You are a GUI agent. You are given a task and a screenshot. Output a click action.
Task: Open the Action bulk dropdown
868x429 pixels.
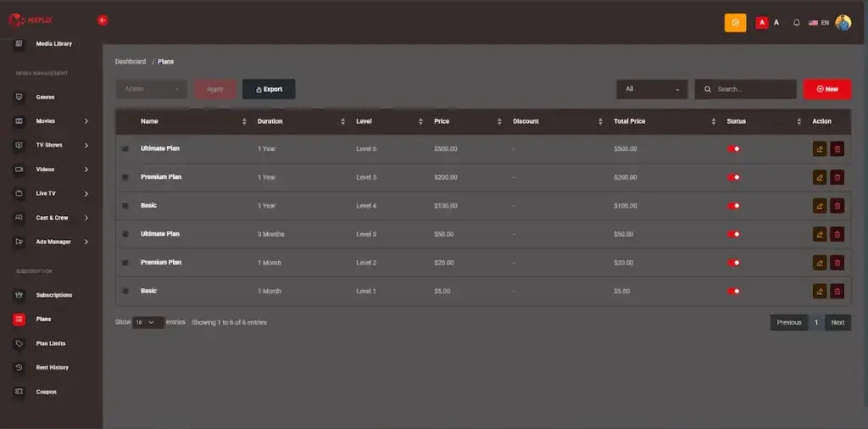click(151, 89)
